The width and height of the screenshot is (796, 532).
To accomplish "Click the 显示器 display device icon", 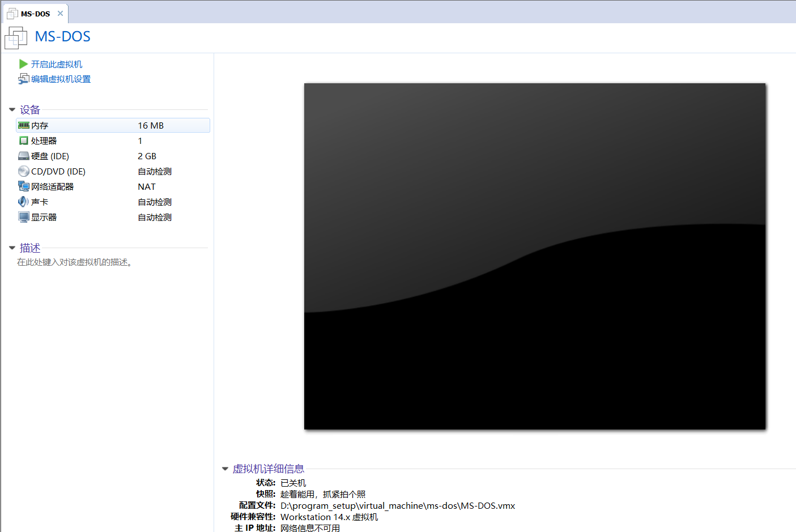I will (24, 217).
